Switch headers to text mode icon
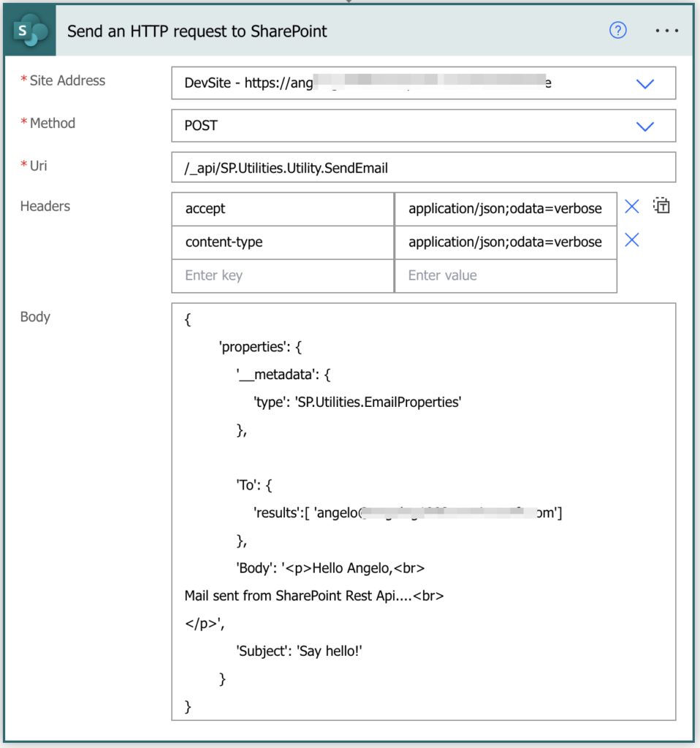700x748 pixels. point(661,205)
